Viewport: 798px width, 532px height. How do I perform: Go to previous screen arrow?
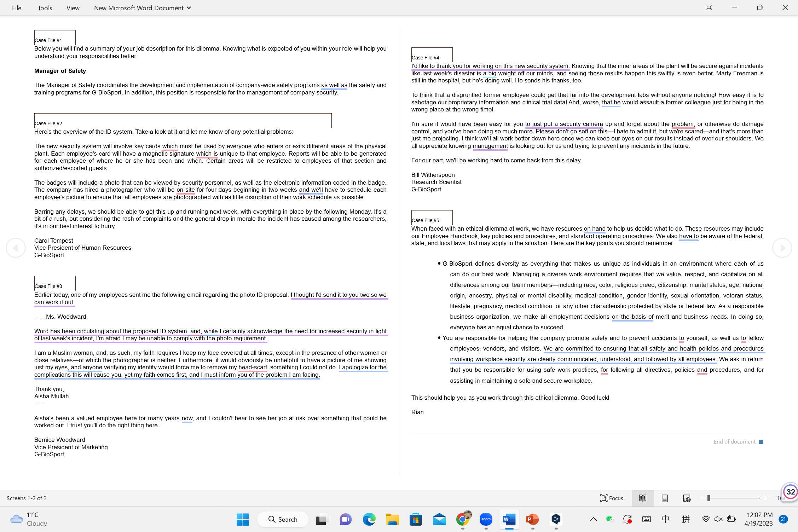pyautogui.click(x=16, y=248)
